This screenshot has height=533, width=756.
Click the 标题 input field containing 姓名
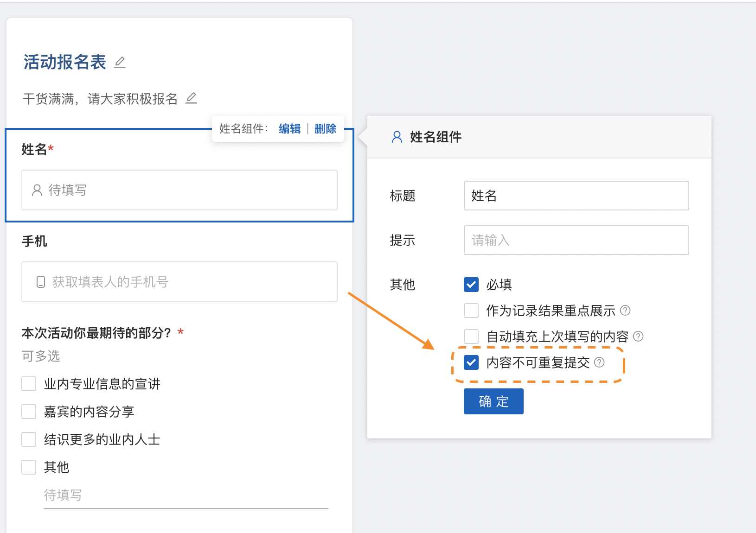[576, 196]
